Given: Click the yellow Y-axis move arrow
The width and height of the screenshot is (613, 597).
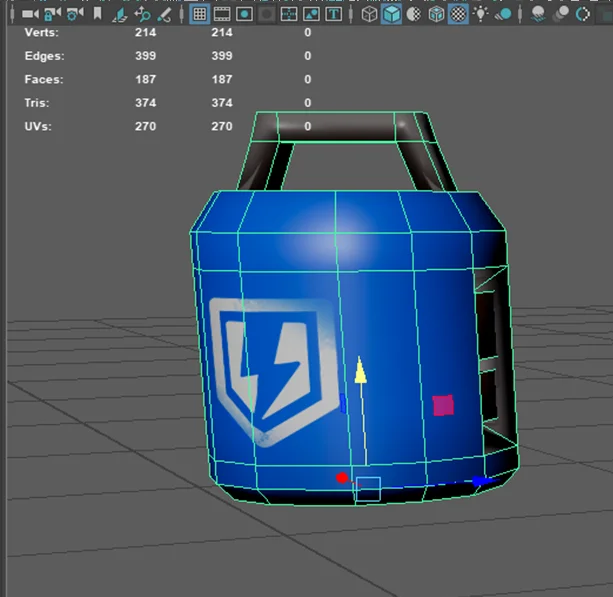Looking at the screenshot, I should click(360, 370).
